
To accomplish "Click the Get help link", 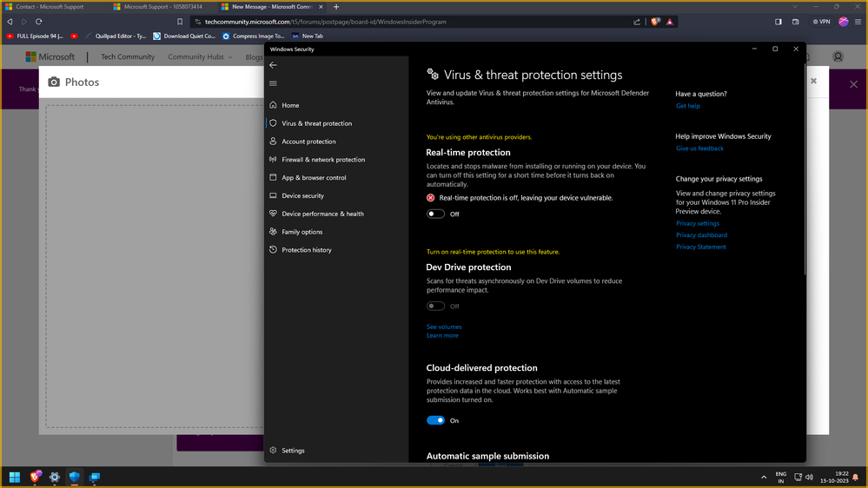I will [687, 106].
